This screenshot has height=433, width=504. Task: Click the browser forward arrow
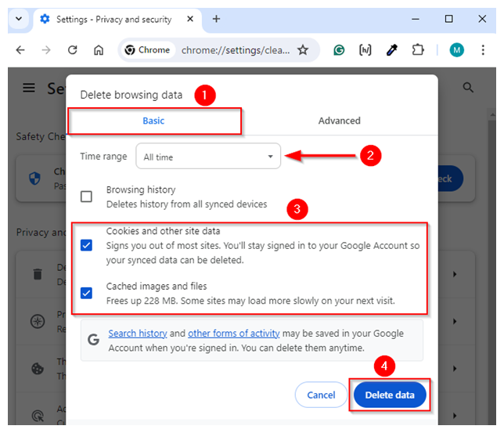coord(46,50)
